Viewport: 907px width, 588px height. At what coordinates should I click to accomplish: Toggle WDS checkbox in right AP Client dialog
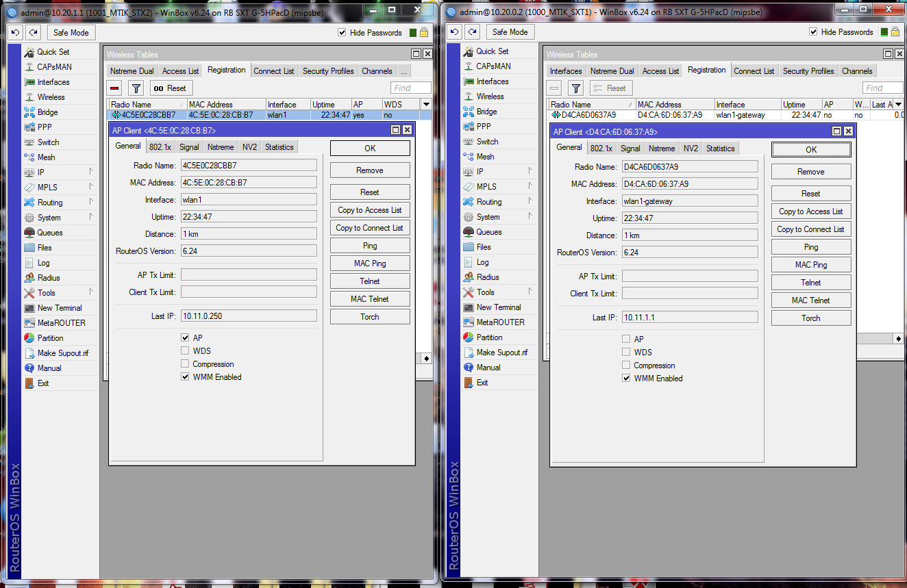pos(626,353)
